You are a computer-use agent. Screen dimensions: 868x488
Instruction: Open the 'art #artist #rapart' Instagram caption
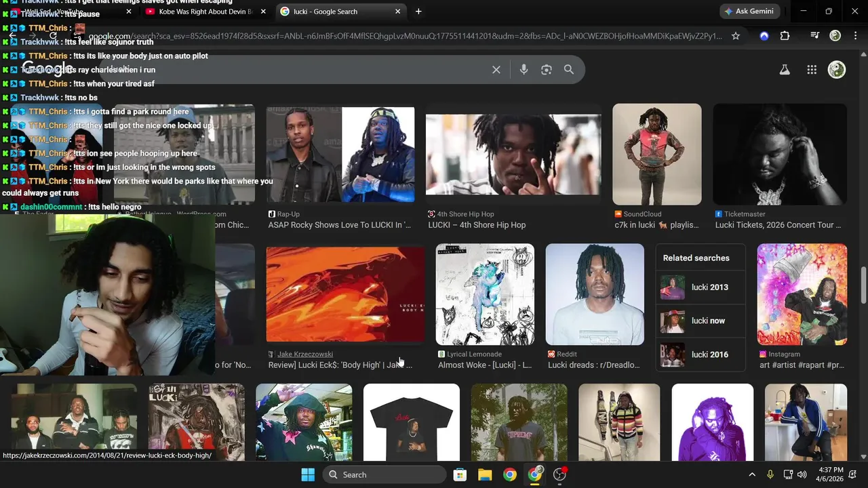(x=802, y=365)
